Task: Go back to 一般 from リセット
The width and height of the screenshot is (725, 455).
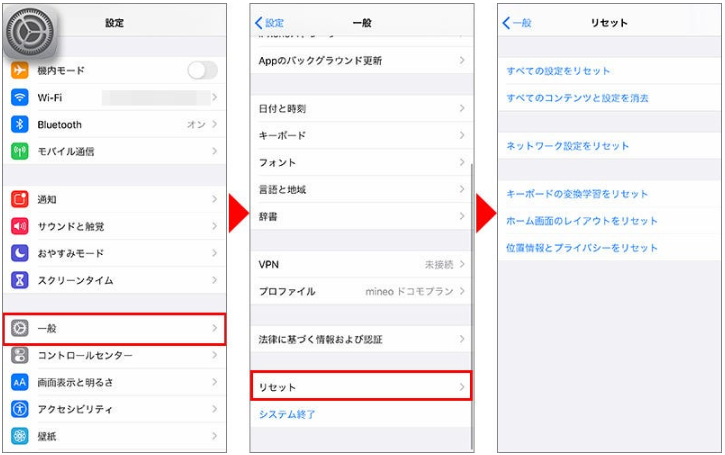Action: (x=517, y=23)
